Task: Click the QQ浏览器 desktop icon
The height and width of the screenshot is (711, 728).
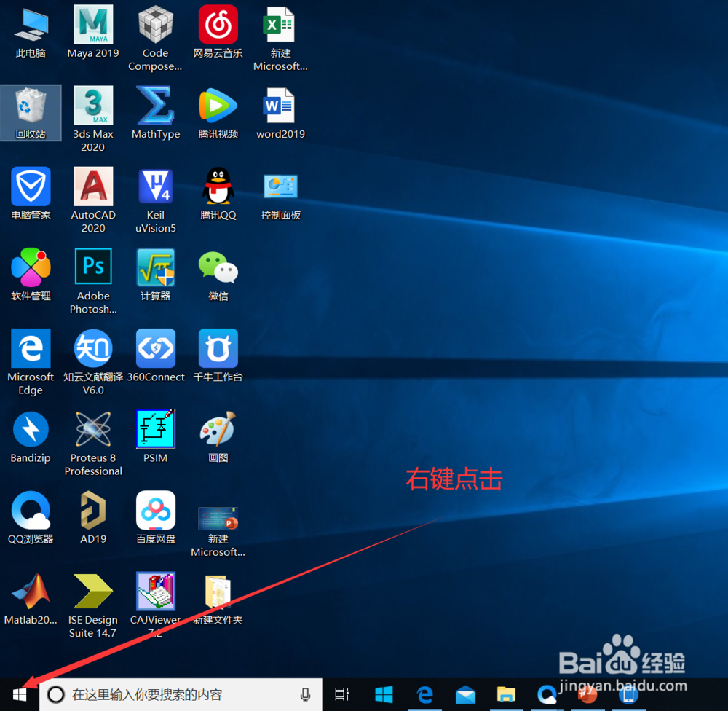Action: point(31,518)
